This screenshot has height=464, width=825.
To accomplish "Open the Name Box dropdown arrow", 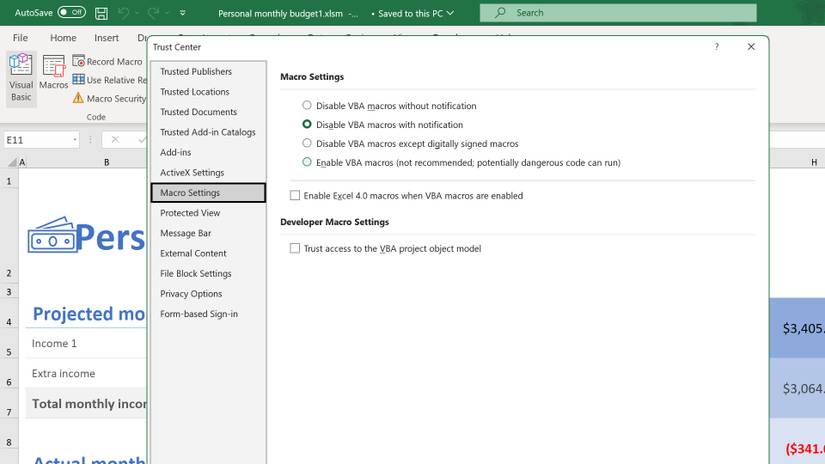I will pos(74,140).
